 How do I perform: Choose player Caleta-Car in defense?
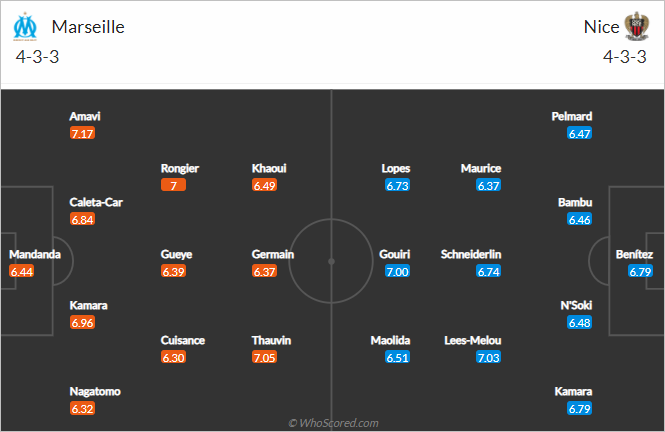point(96,202)
